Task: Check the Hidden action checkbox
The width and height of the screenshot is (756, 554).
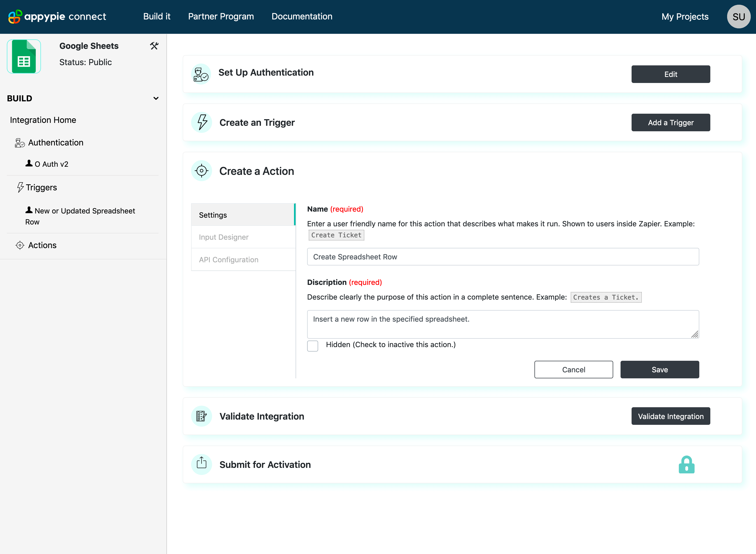Action: pos(312,346)
